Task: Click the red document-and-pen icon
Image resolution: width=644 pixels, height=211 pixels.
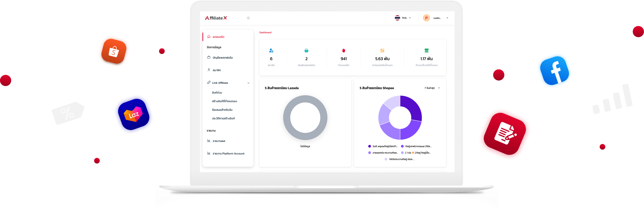Action: click(505, 134)
